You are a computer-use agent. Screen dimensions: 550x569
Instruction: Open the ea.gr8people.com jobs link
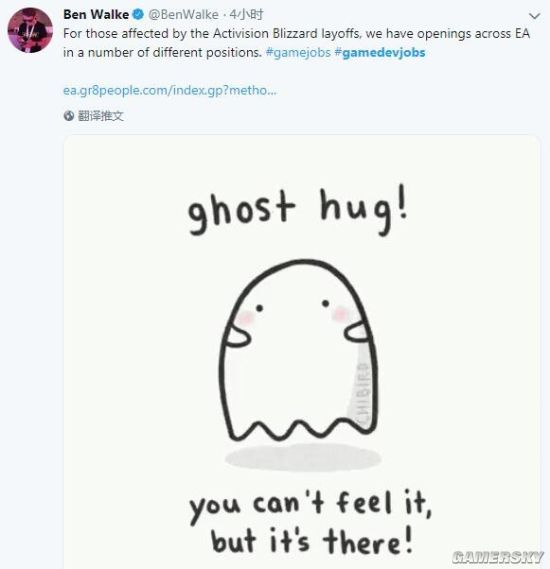(170, 90)
